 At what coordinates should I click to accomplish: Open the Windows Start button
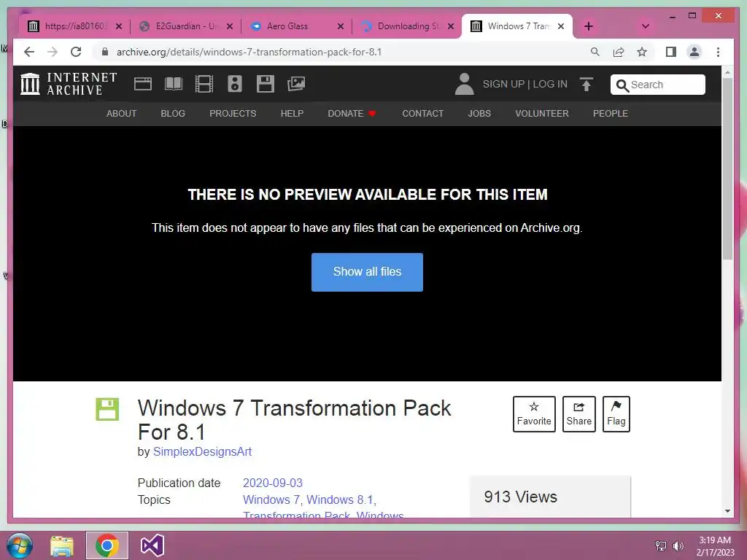coord(19,545)
